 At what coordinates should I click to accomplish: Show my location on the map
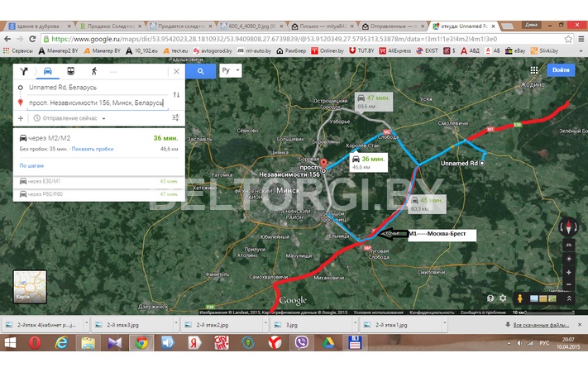pos(568,259)
